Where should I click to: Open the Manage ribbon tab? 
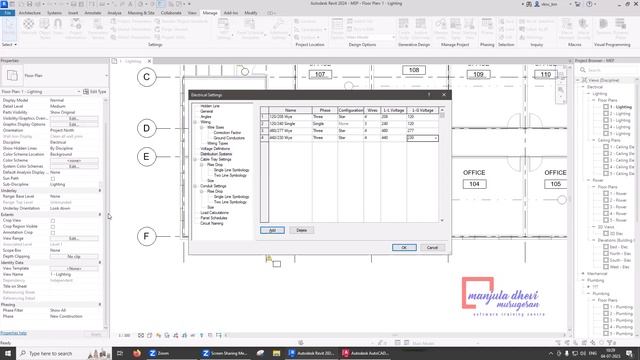click(x=210, y=13)
